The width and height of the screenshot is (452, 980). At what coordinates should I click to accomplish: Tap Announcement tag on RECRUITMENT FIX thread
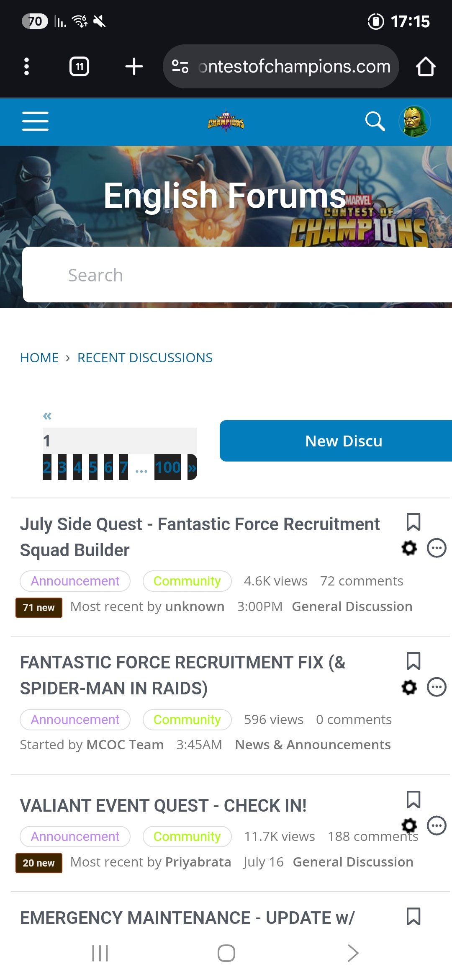pyautogui.click(x=75, y=720)
